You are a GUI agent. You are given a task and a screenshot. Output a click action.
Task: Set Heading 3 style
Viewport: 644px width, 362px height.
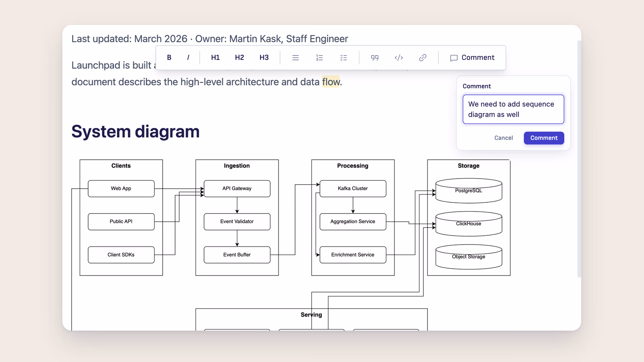click(264, 58)
